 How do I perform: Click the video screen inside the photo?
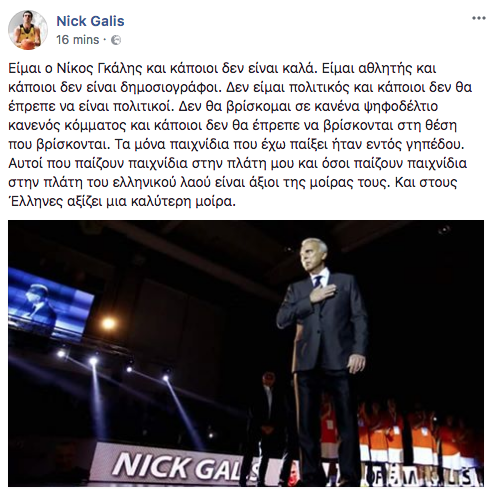(x=50, y=305)
